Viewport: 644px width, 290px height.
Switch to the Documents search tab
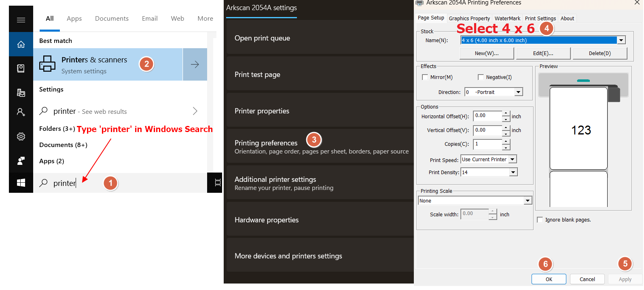coord(112,18)
